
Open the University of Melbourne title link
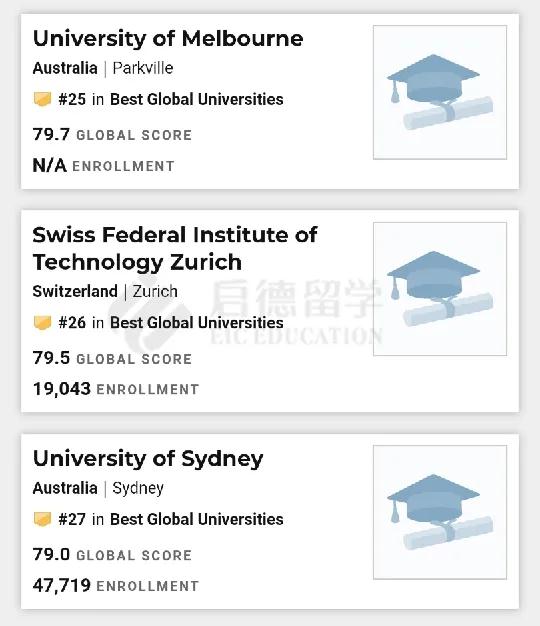point(168,39)
